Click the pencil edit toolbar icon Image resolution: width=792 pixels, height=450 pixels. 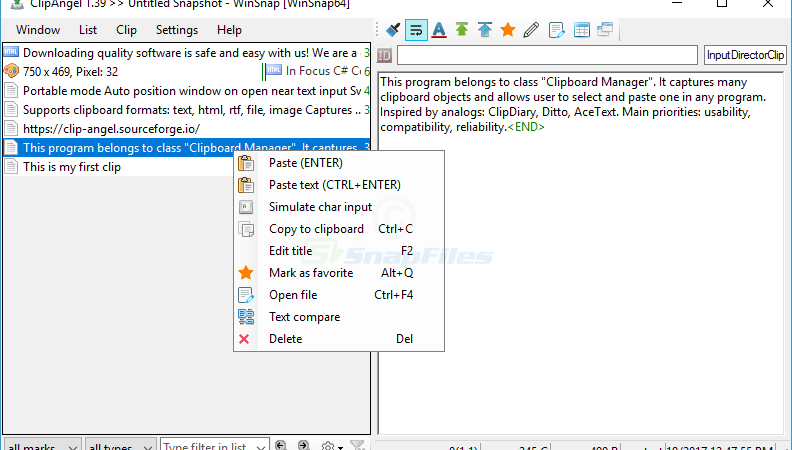pos(531,30)
